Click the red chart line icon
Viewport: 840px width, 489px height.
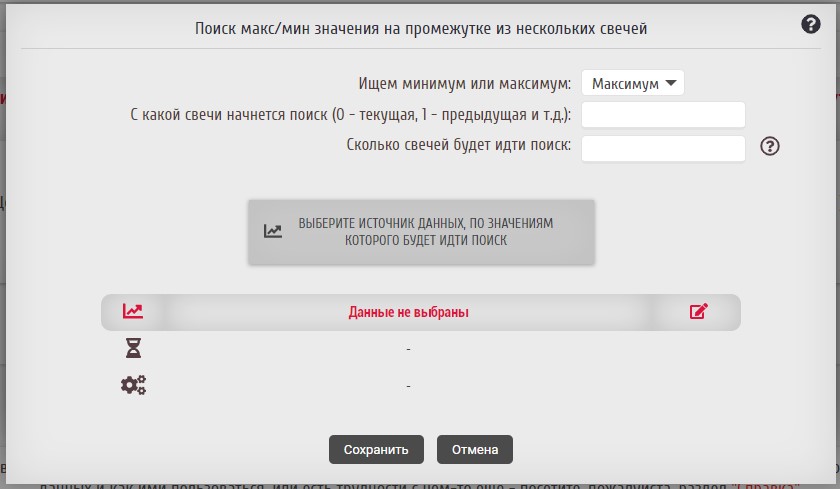133,311
